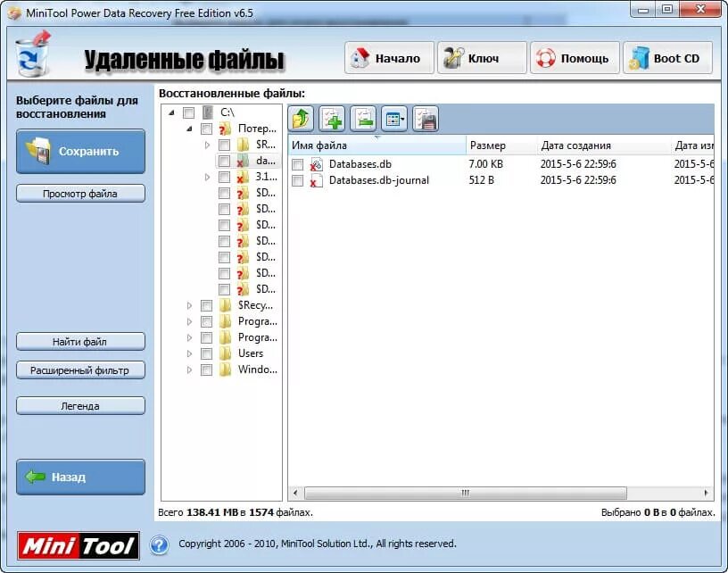Click the save-files floppy toolbar icon
Viewport: 728px width, 573px height.
[x=426, y=119]
